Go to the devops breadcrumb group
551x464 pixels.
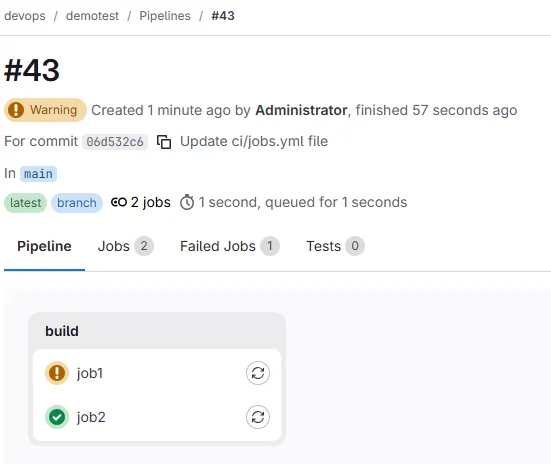click(25, 16)
